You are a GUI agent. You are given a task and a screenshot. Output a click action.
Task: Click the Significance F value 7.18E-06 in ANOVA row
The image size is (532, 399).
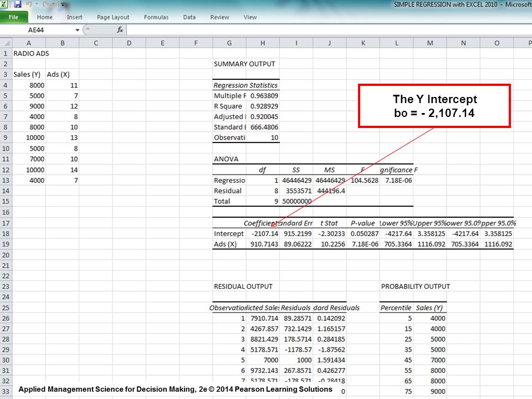[397, 181]
